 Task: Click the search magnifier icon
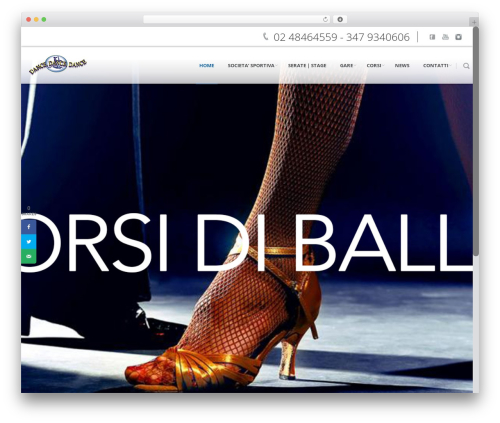click(466, 66)
